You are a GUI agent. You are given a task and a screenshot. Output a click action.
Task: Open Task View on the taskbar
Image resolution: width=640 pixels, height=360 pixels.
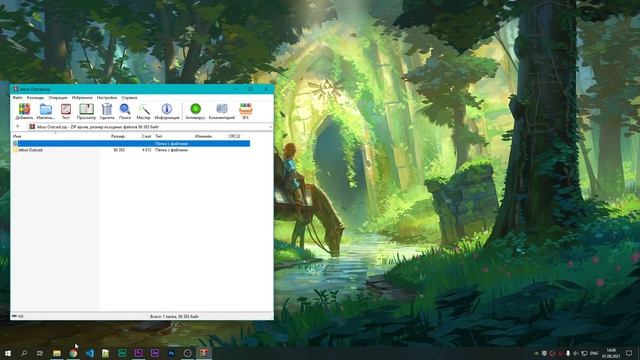[40, 353]
